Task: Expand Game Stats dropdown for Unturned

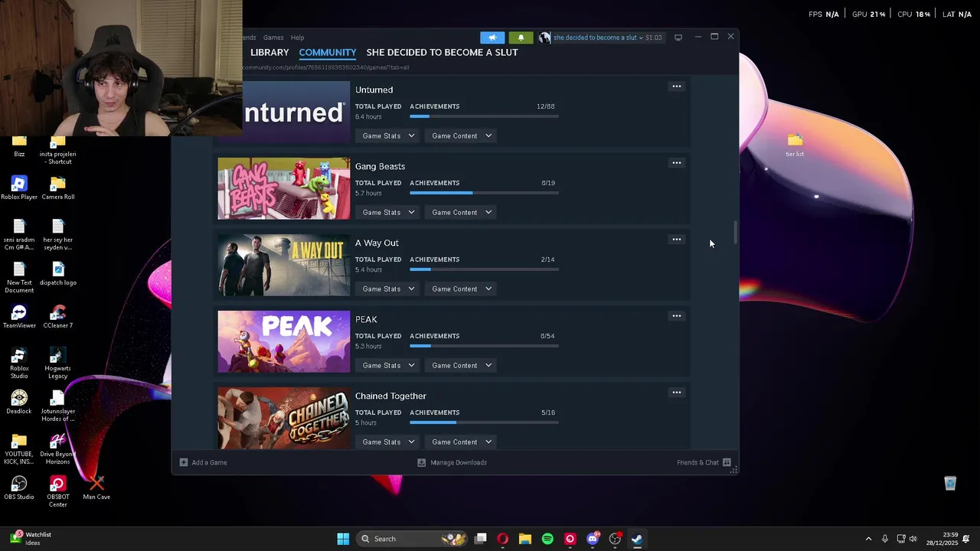Action: tap(388, 135)
